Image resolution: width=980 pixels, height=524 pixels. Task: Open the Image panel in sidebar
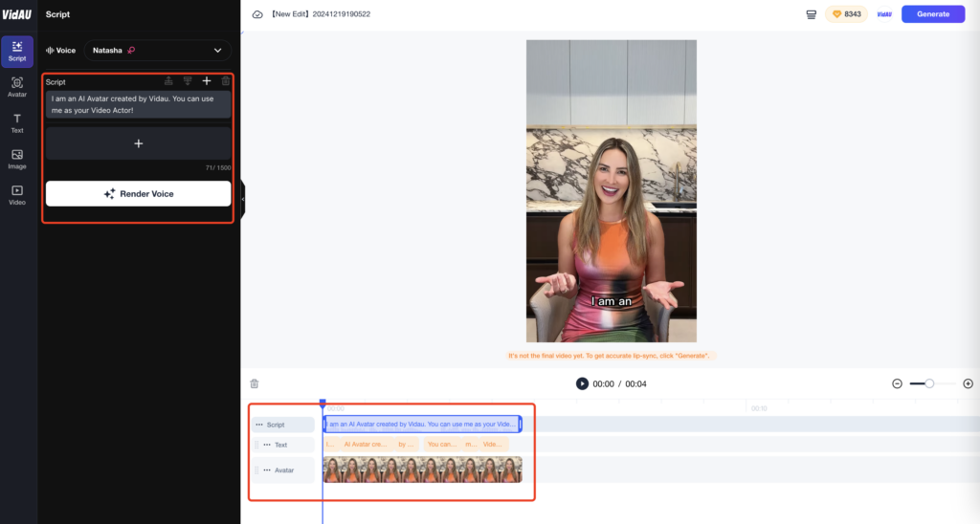click(17, 160)
